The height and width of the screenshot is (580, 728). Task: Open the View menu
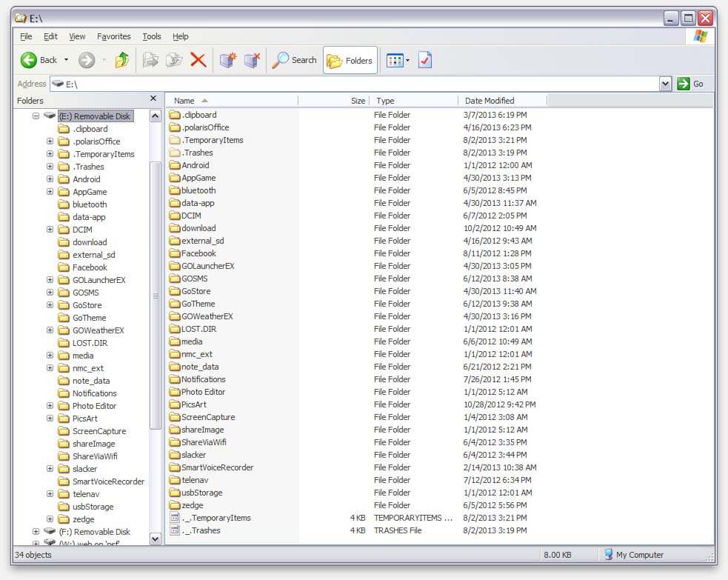[77, 36]
